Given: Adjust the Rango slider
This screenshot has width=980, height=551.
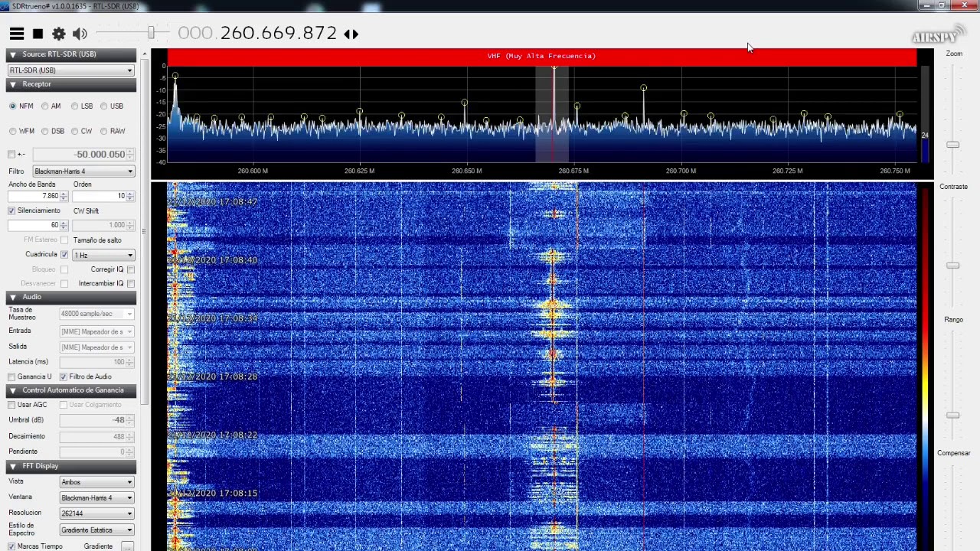Looking at the screenshot, I should (x=952, y=416).
